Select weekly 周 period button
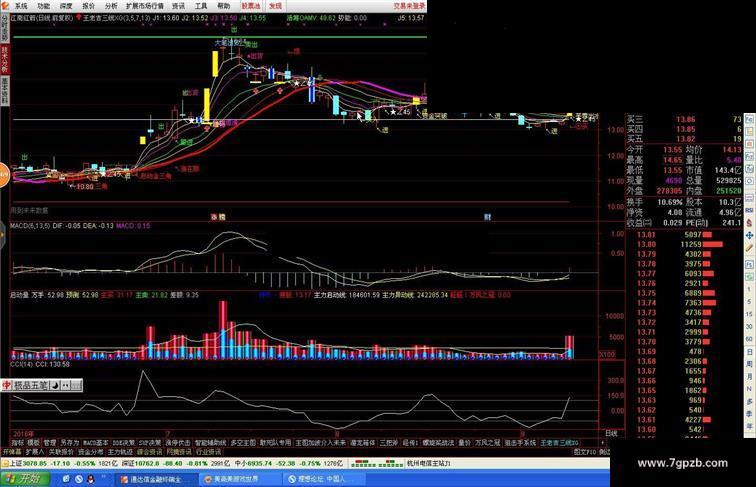This screenshot has width=756, height=487. point(749,364)
